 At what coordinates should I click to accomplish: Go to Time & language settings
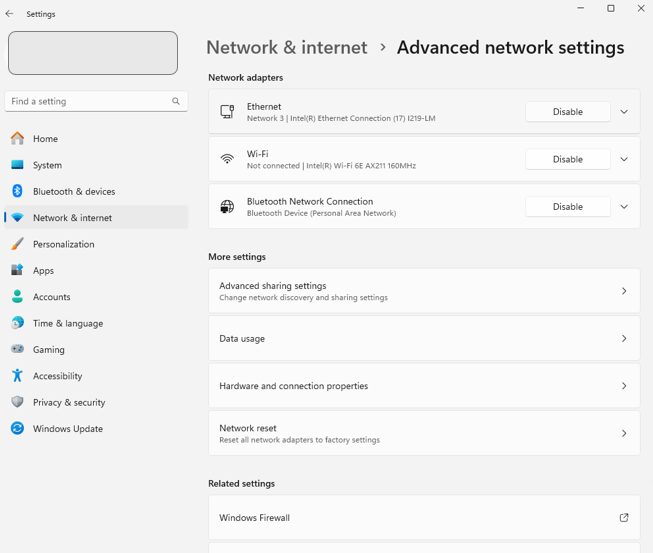(x=67, y=323)
